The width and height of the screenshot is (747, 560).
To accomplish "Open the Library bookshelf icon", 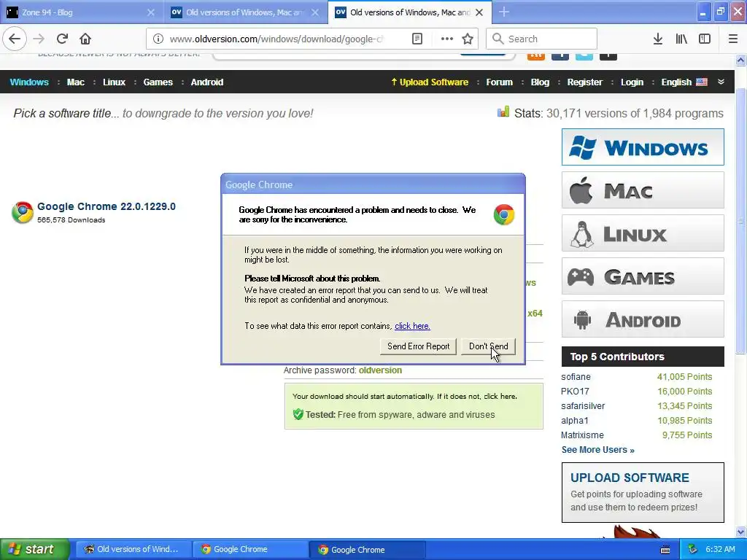I will tap(681, 39).
